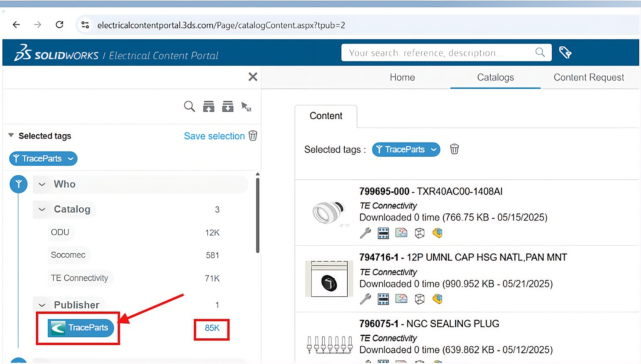Open site information icon beside the URL

click(85, 25)
